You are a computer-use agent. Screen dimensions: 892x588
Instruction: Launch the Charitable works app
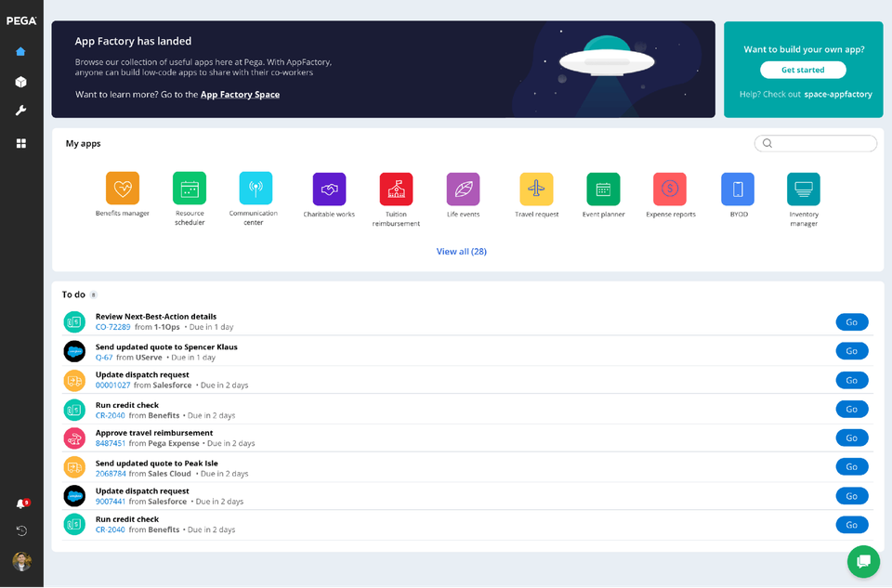(329, 189)
